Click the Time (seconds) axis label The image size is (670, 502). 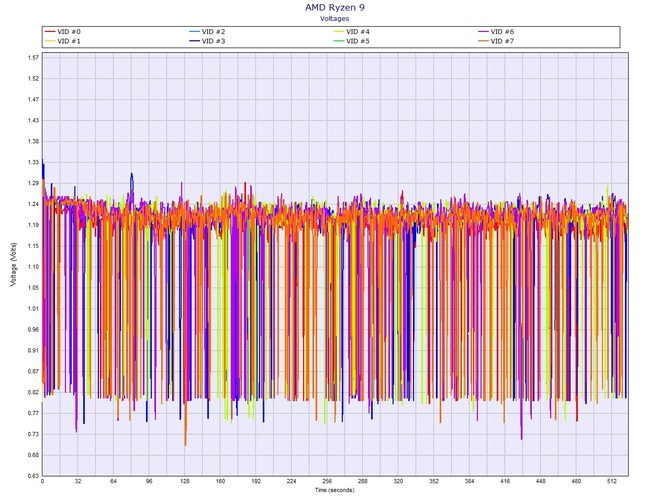(x=335, y=490)
